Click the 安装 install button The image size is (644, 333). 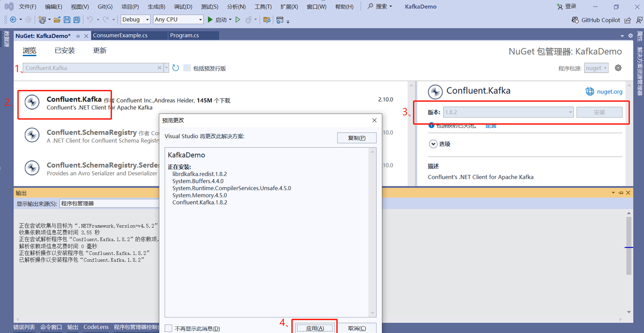click(x=599, y=112)
